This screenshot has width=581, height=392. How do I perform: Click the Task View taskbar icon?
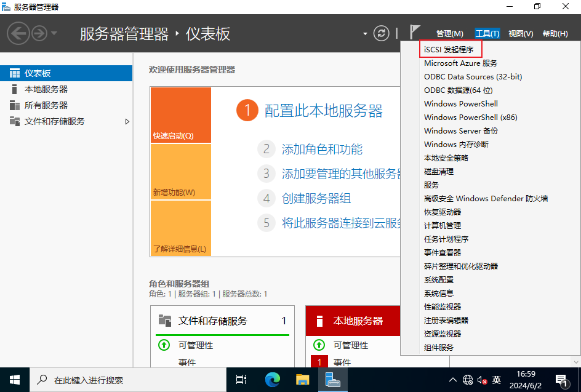coord(242,380)
